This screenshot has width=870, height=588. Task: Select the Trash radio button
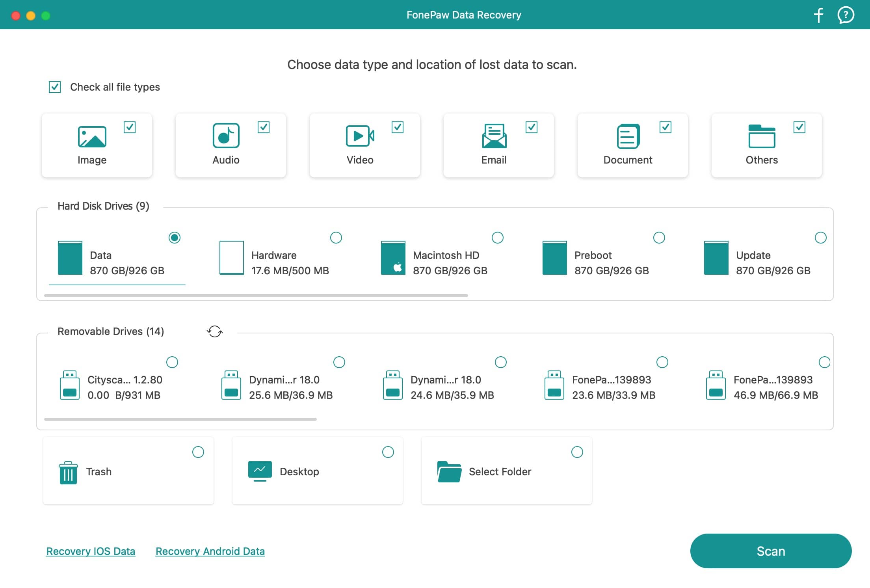[198, 452]
